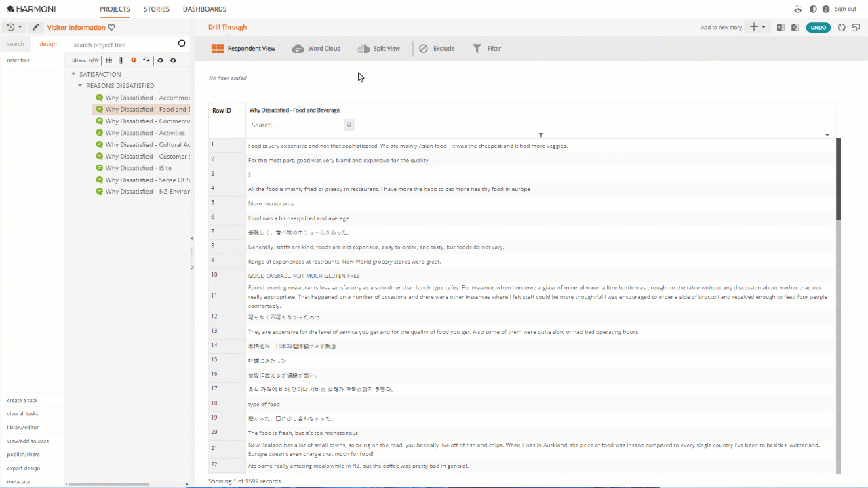
Task: Switch to Split View
Action: (x=378, y=49)
